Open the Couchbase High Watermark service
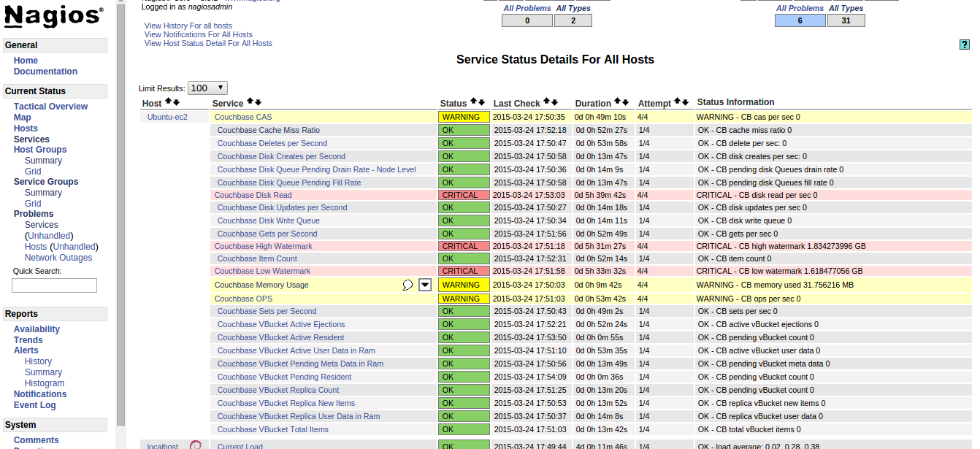The width and height of the screenshot is (980, 449). 264,246
